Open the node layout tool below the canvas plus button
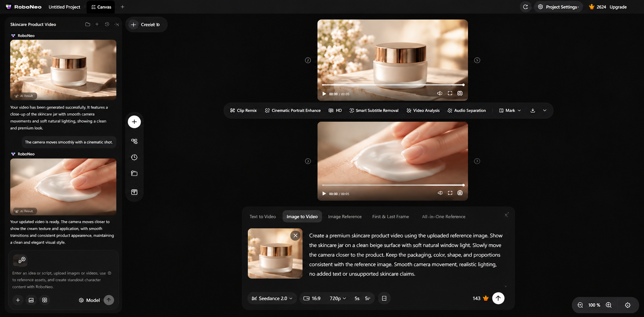 (x=134, y=141)
